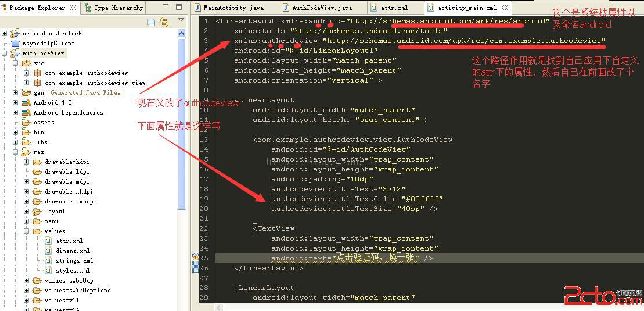
Task: Collapse all in Package Explorer toolbar
Action: tap(151, 22)
